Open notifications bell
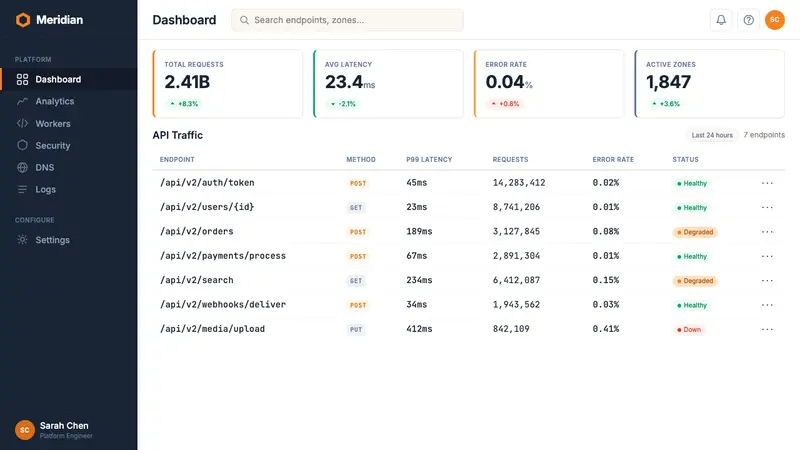Viewport: 800px width, 450px height. click(x=721, y=20)
